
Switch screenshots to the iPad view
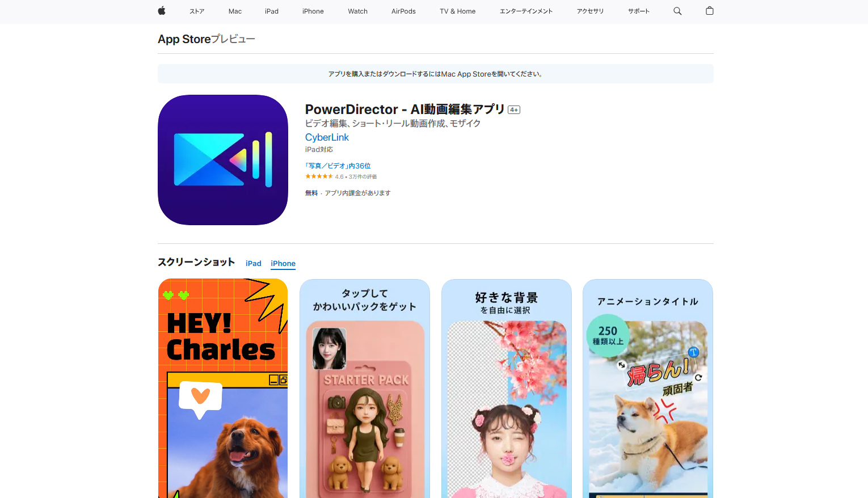point(254,263)
